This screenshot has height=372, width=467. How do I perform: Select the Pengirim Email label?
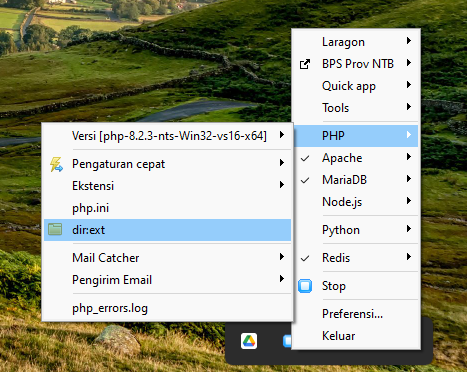[x=112, y=280]
